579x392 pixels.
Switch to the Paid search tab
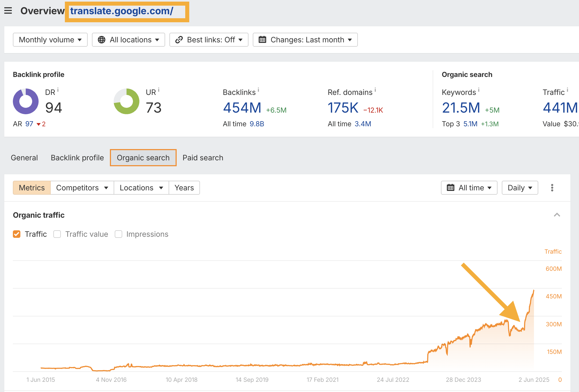coord(203,158)
